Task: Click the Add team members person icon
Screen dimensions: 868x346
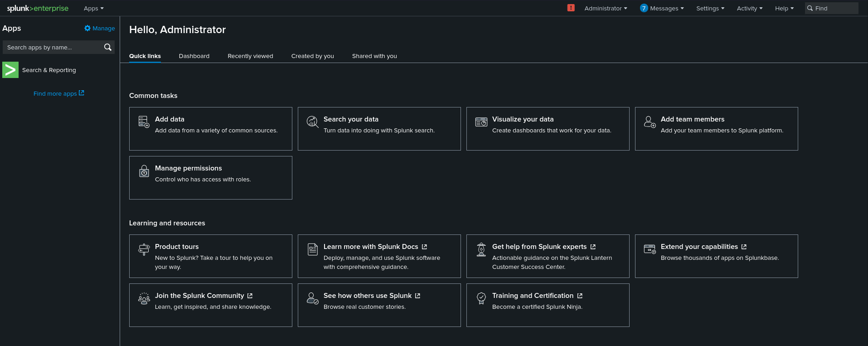Action: pos(650,122)
